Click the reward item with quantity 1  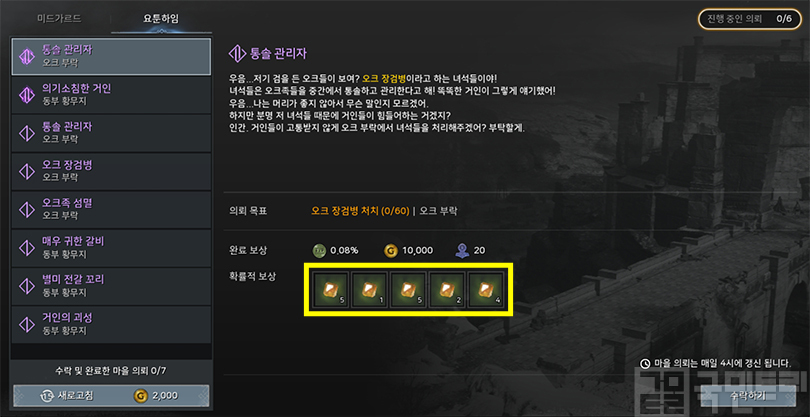pyautogui.click(x=369, y=290)
